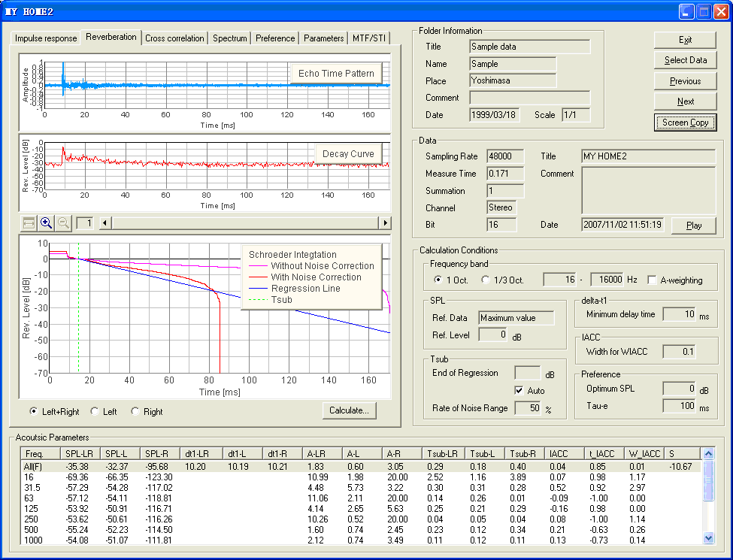Go to Previous data
This screenshot has width=733, height=560.
(686, 81)
